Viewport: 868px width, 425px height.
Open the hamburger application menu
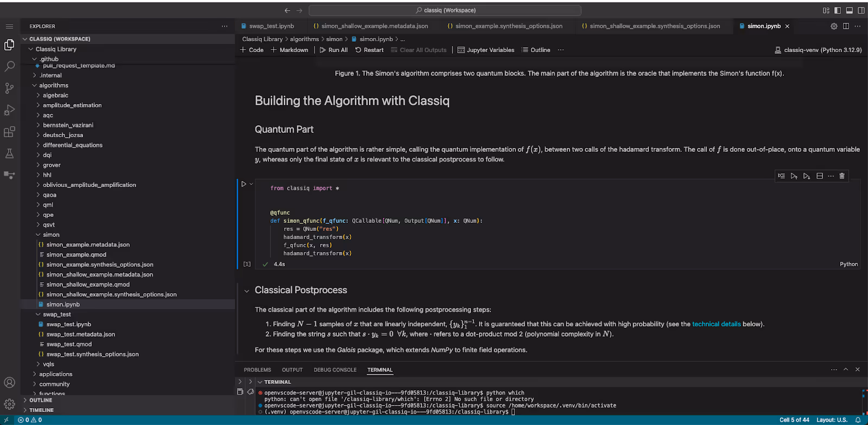coord(9,27)
